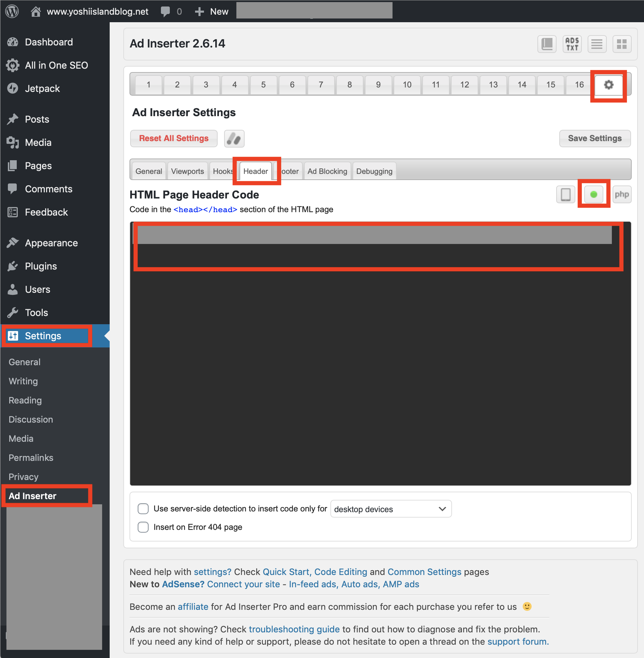Open Privacy settings
The image size is (644, 658).
(x=24, y=477)
